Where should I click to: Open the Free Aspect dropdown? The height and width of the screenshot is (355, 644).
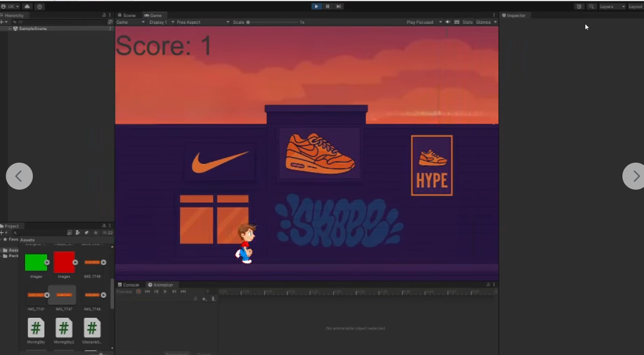tap(203, 22)
